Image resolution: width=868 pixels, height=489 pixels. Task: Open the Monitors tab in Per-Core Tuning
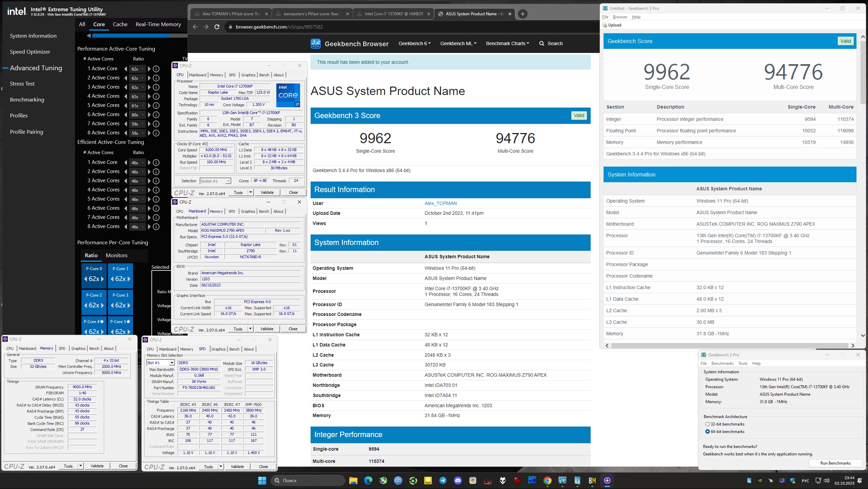click(x=117, y=256)
